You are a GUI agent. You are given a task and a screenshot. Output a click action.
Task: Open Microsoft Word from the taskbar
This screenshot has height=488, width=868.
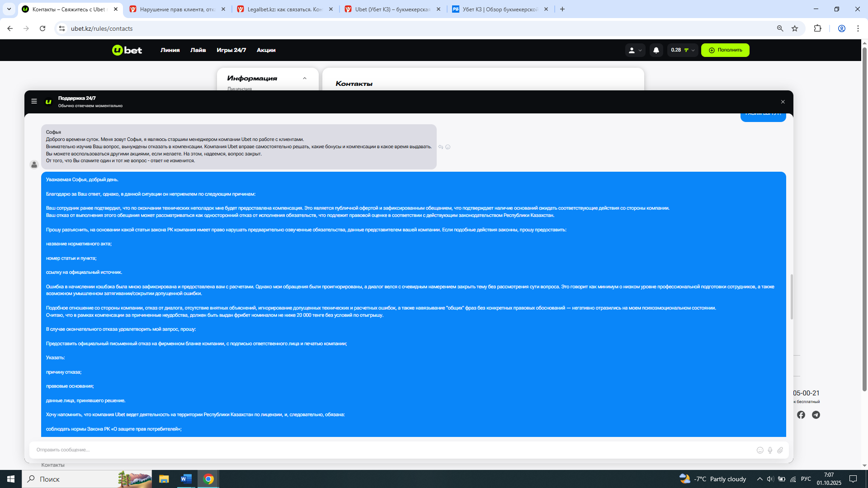pos(186,479)
